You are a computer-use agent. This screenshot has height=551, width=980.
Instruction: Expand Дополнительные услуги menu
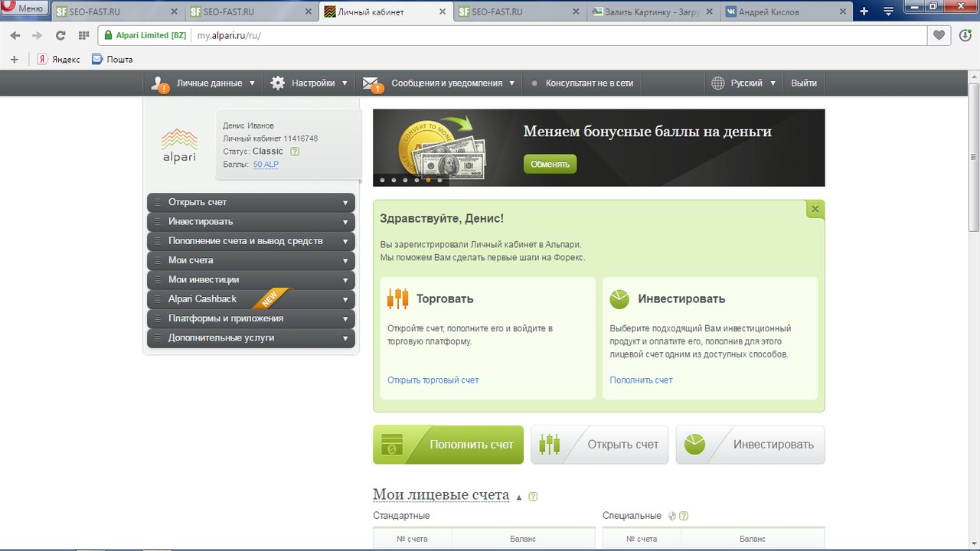[251, 337]
